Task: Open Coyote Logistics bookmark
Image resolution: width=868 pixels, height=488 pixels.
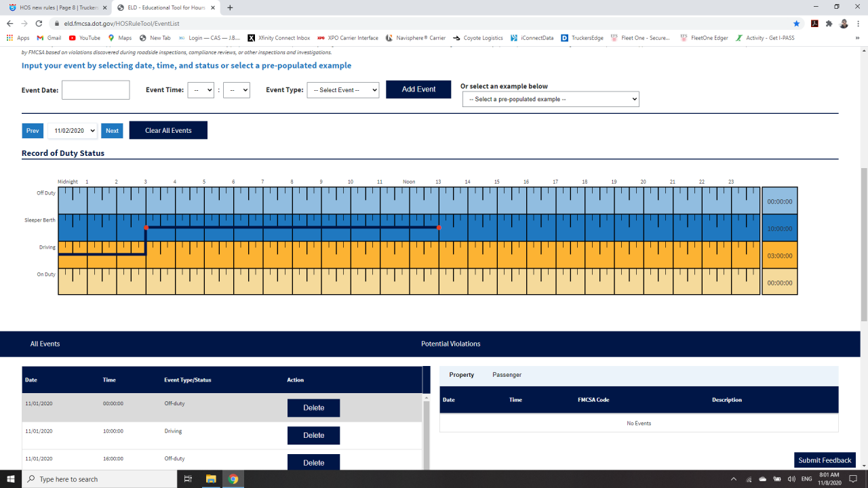Action: (x=478, y=38)
